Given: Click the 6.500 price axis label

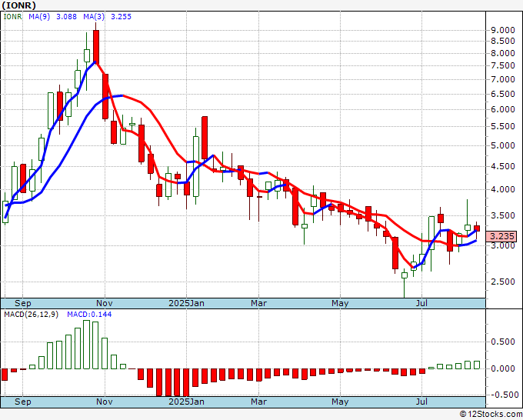Looking at the screenshot, I should [503, 94].
